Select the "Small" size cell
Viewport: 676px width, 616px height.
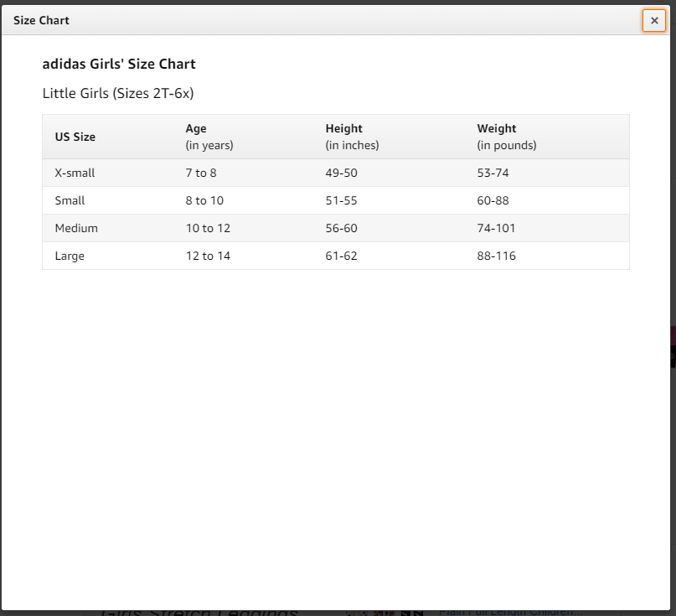coord(70,200)
